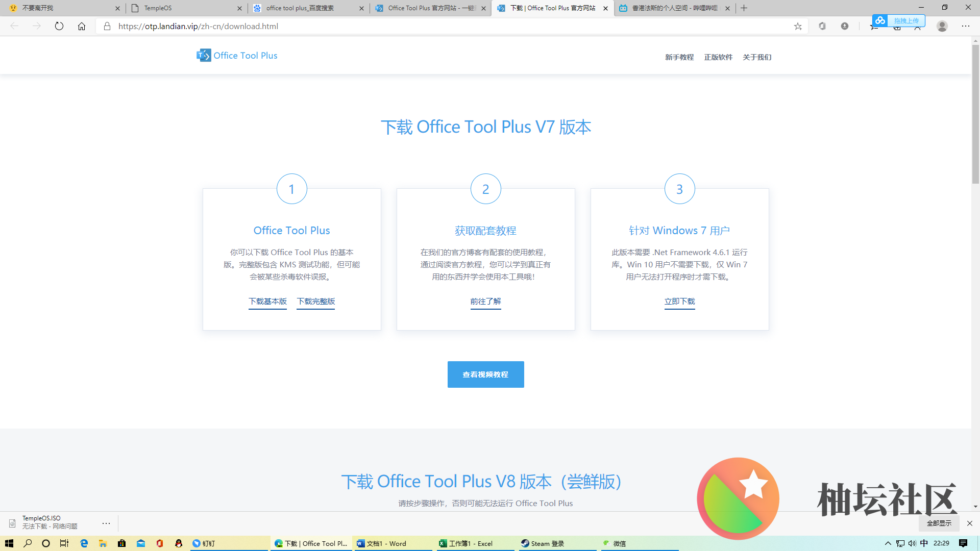980x551 pixels.
Task: Open 新手教程 in site navigation
Action: pos(679,57)
